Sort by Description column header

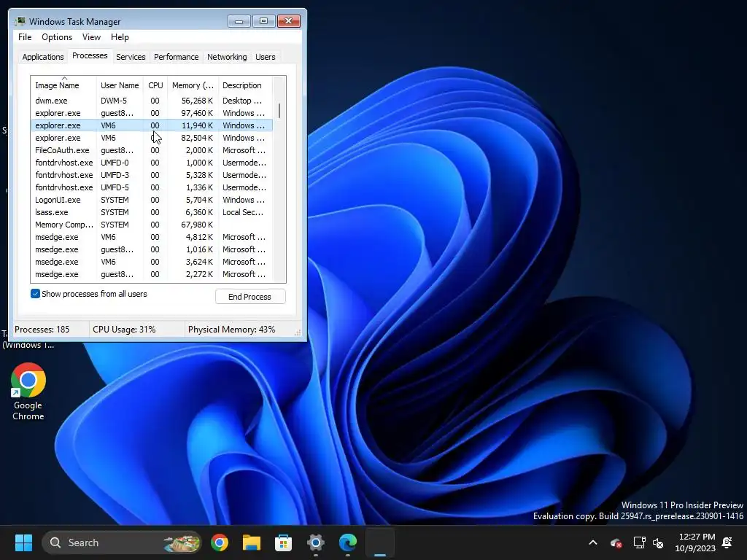click(x=245, y=85)
